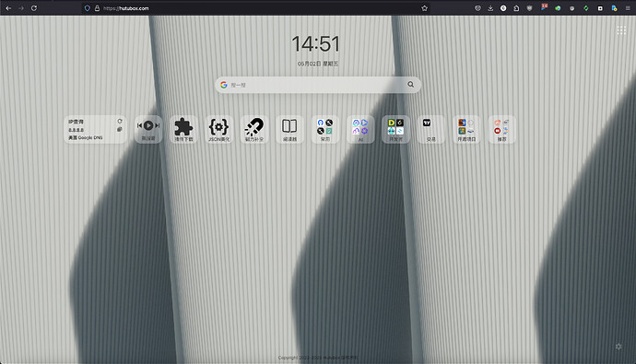
Task: Open the 常用 shortcut folder
Action: [324, 129]
